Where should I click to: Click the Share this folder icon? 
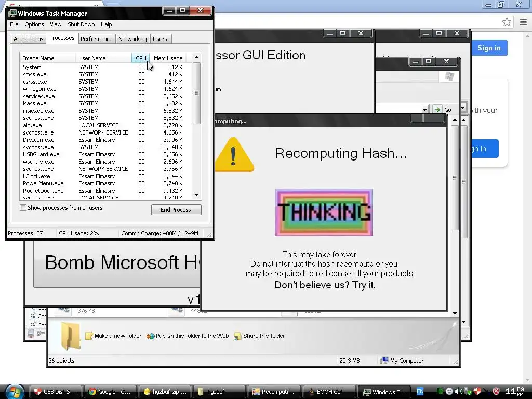(x=237, y=336)
